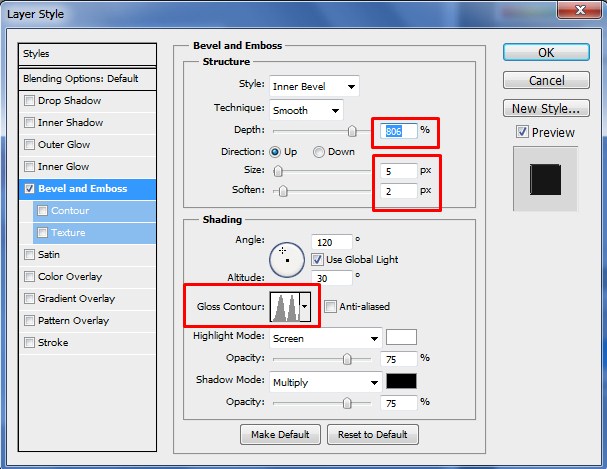The image size is (607, 469).
Task: Tick the Satin checkbox
Action: click(x=29, y=255)
